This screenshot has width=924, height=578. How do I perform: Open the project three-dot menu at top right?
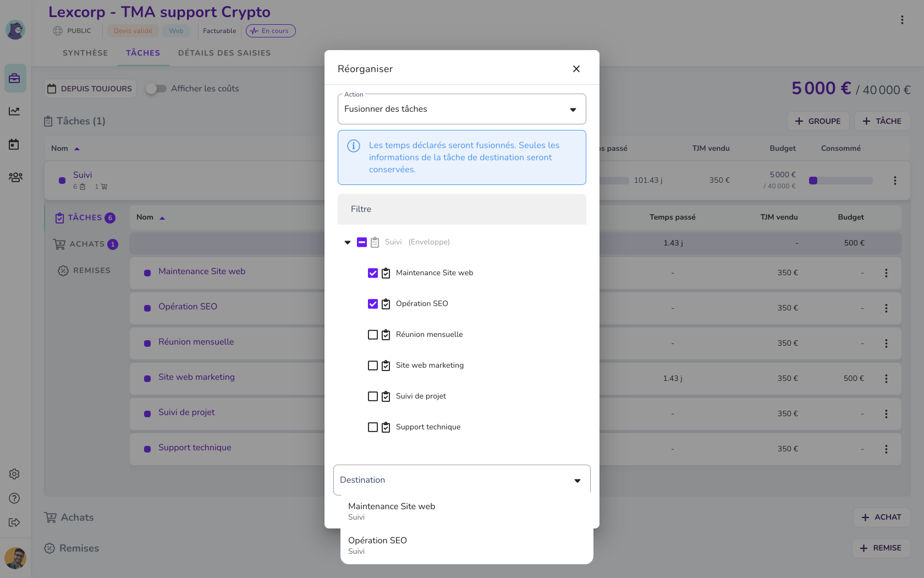click(x=902, y=20)
